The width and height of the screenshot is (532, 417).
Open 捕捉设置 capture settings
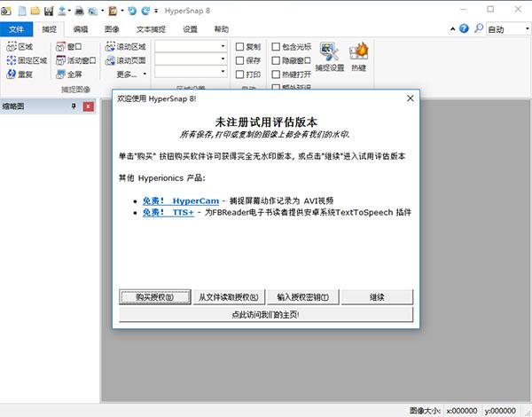click(330, 57)
